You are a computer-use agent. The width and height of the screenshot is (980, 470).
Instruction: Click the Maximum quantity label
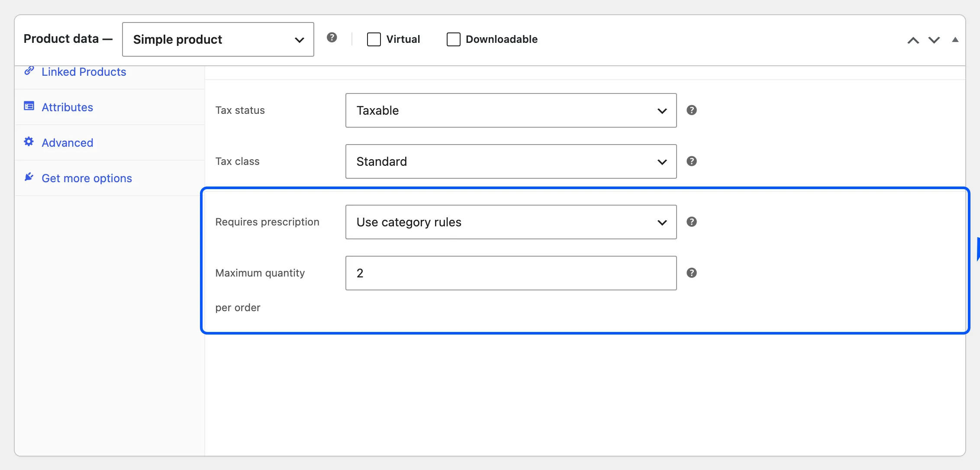click(x=260, y=273)
